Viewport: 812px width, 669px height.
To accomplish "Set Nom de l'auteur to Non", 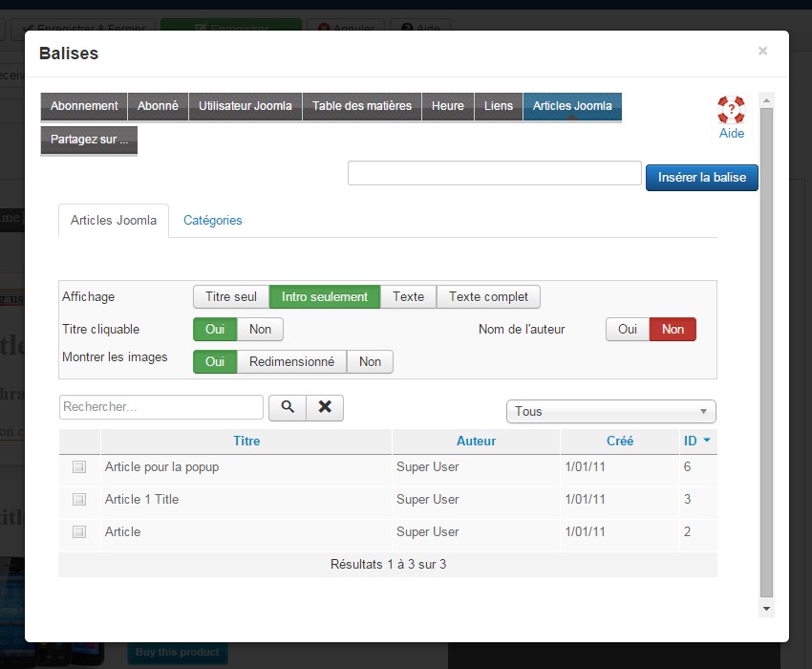I will pos(673,330).
